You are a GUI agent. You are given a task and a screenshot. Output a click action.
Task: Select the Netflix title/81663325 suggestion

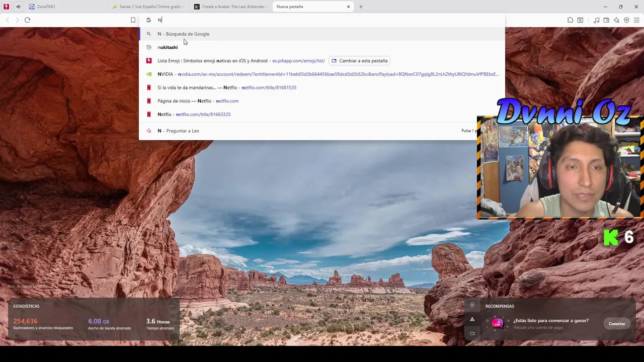click(x=322, y=114)
